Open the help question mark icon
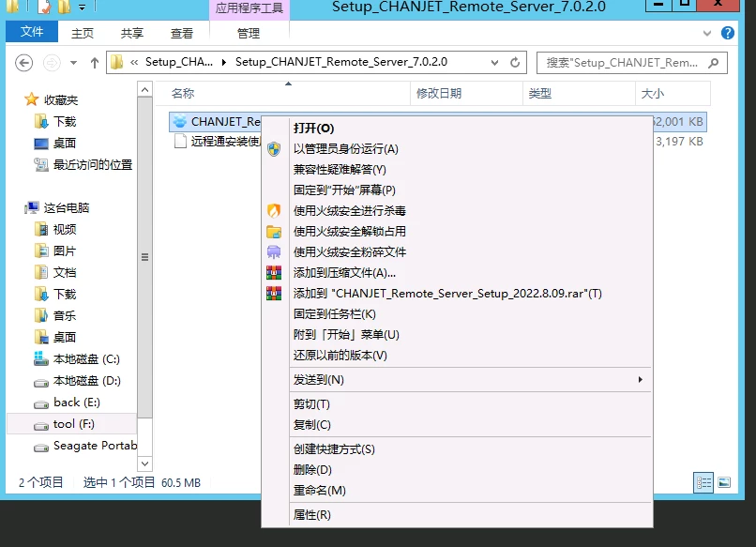The width and height of the screenshot is (756, 547). [728, 33]
